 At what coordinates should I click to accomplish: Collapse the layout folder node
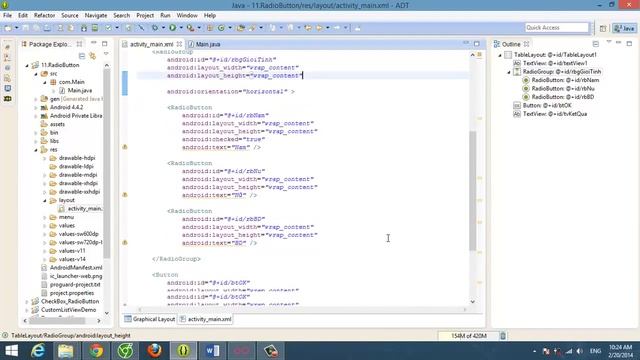(x=44, y=200)
